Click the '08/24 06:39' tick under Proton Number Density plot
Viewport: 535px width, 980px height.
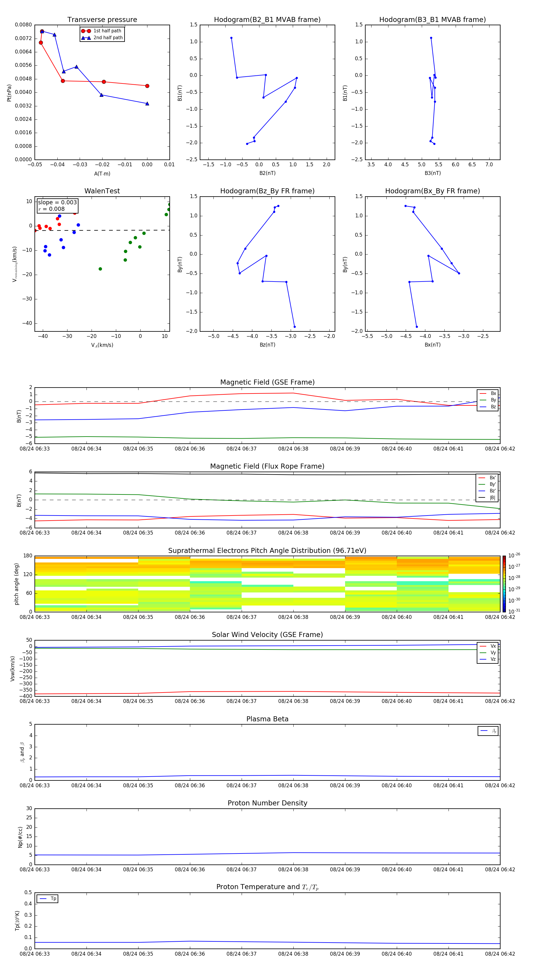click(345, 870)
